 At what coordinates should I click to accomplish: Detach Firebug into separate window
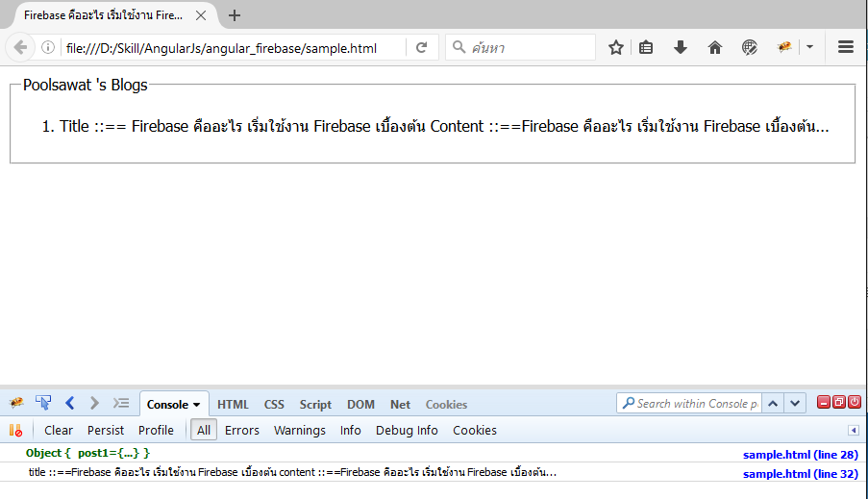[839, 403]
